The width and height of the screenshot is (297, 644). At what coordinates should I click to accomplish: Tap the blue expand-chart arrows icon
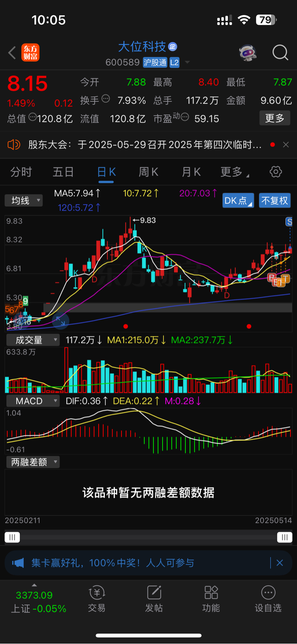(60, 321)
